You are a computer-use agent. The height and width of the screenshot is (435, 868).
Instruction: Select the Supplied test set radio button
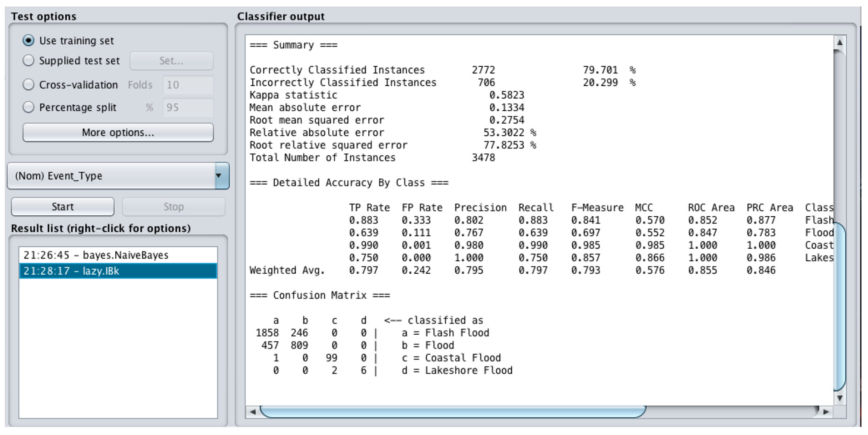coord(29,61)
